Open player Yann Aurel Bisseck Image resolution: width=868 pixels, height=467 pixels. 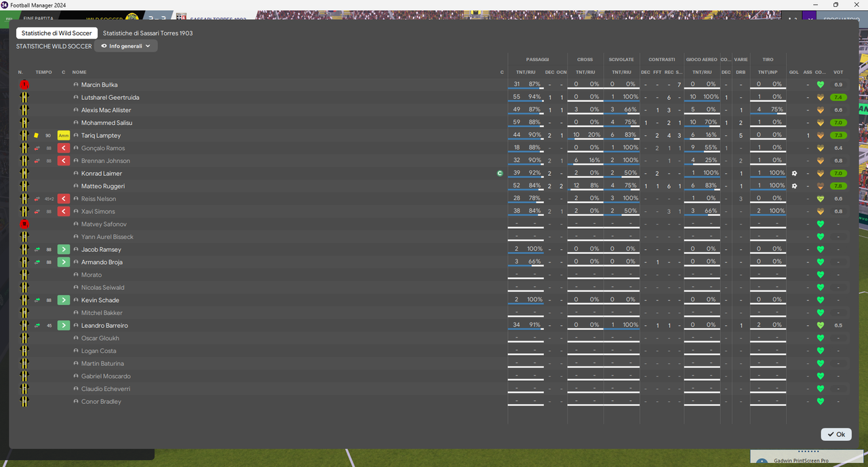click(x=107, y=237)
